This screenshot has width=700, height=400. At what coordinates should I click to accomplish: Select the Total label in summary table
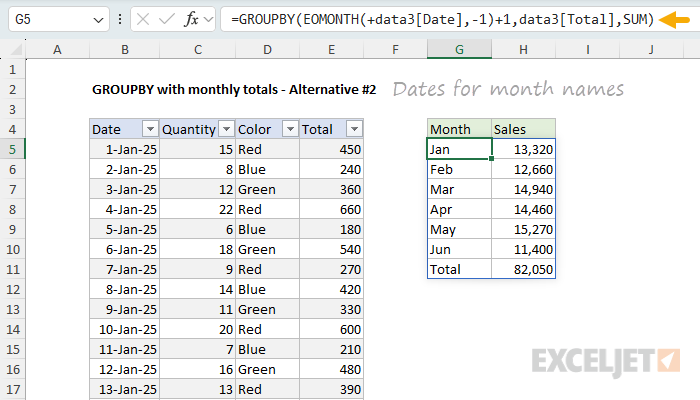tap(459, 269)
